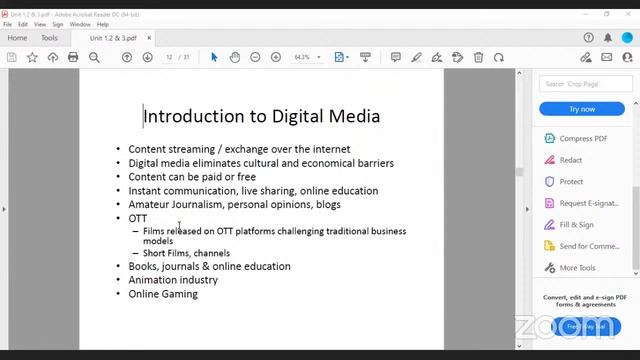
Task: Rotate page with rotate icon
Action: tap(499, 57)
